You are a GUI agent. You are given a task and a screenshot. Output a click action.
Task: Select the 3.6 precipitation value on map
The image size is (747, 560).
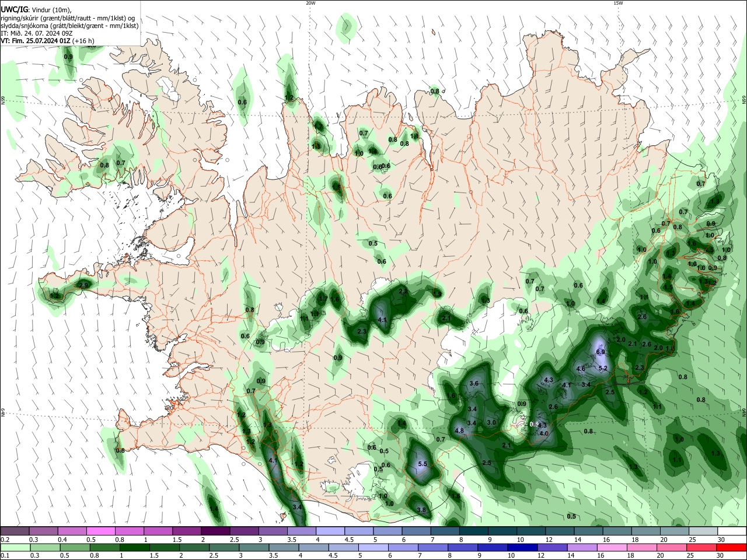coord(474,383)
